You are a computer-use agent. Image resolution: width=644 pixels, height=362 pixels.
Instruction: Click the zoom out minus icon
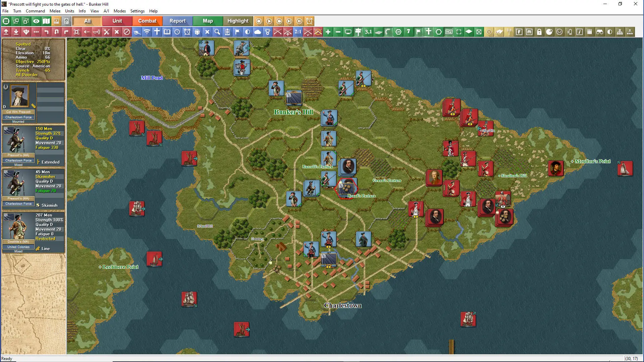click(x=338, y=32)
